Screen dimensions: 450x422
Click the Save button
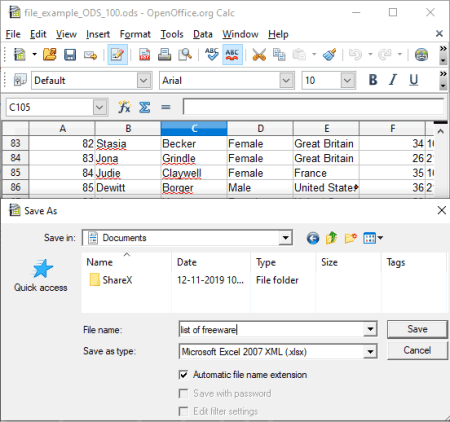(x=417, y=329)
